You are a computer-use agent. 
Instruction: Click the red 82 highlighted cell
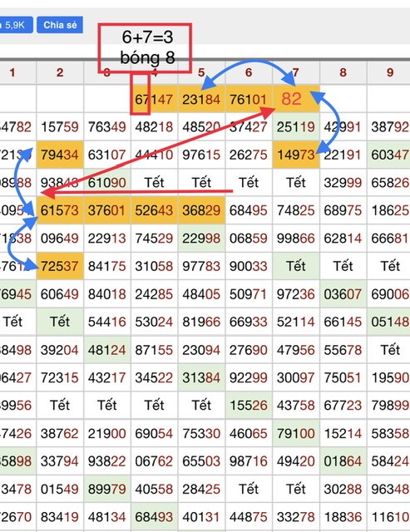coord(296,99)
